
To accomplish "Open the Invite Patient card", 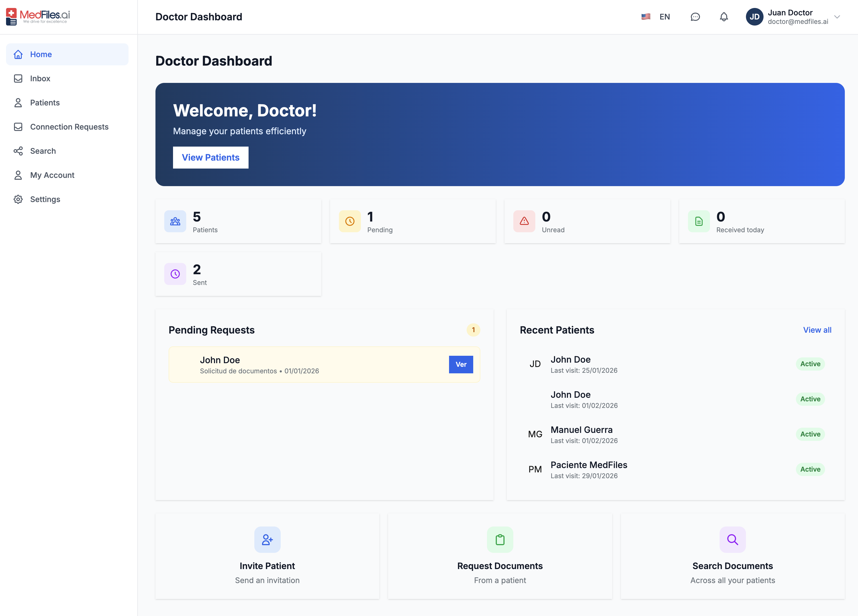I will click(x=267, y=556).
